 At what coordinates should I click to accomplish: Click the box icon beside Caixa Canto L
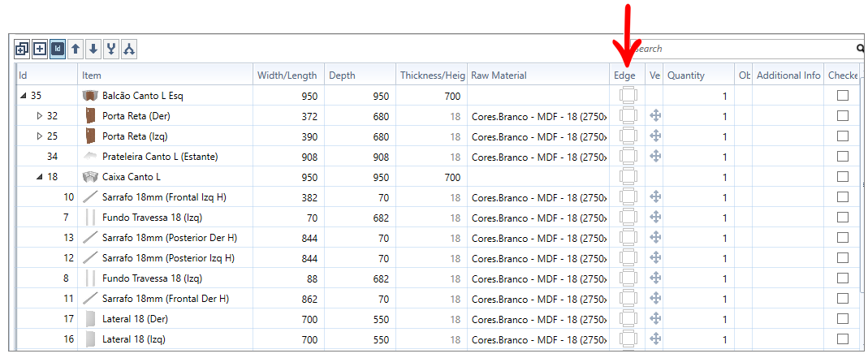[x=90, y=177]
